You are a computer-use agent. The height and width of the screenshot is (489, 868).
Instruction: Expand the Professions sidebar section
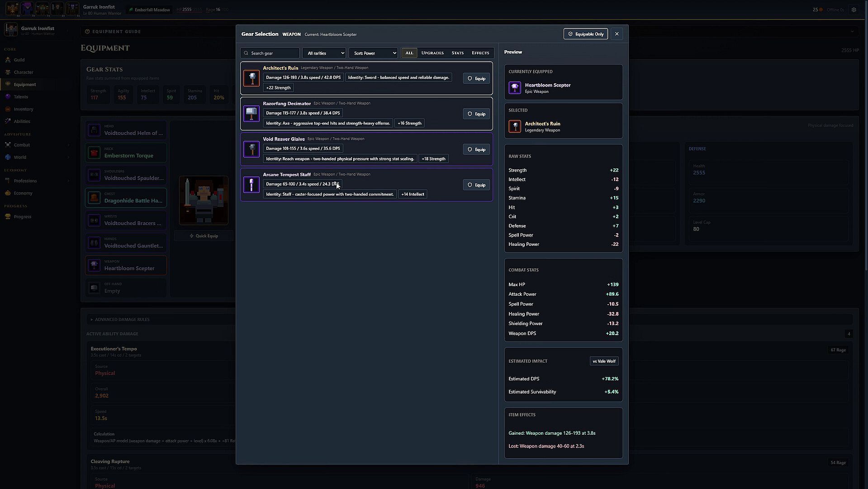pyautogui.click(x=36, y=181)
